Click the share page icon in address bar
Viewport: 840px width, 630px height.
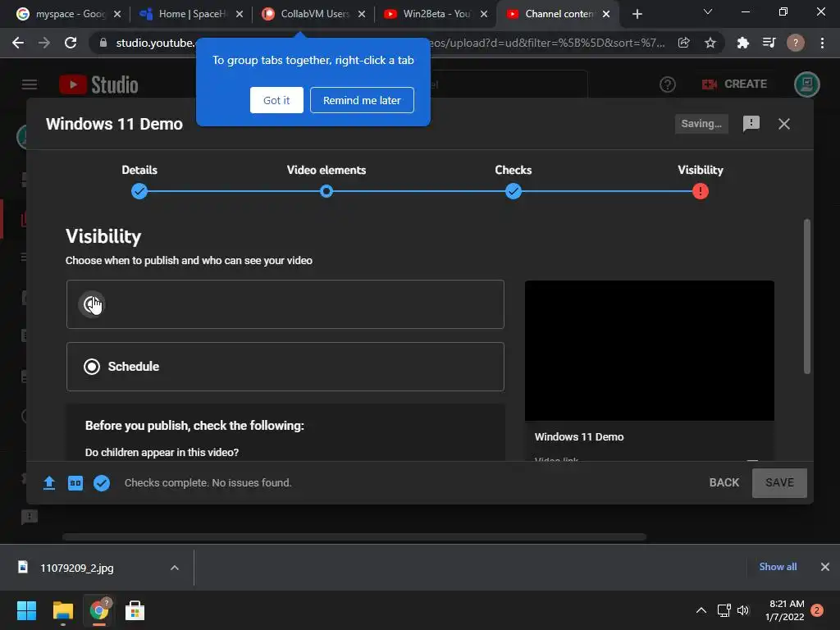(x=683, y=43)
